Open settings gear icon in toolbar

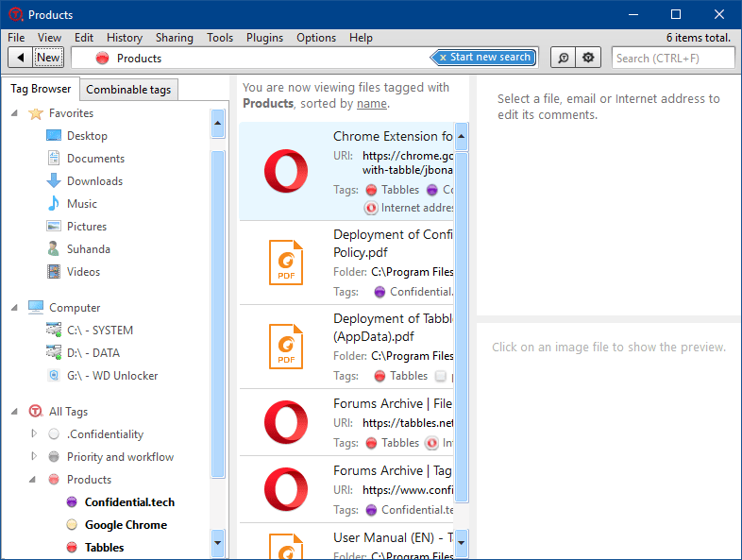(x=588, y=58)
